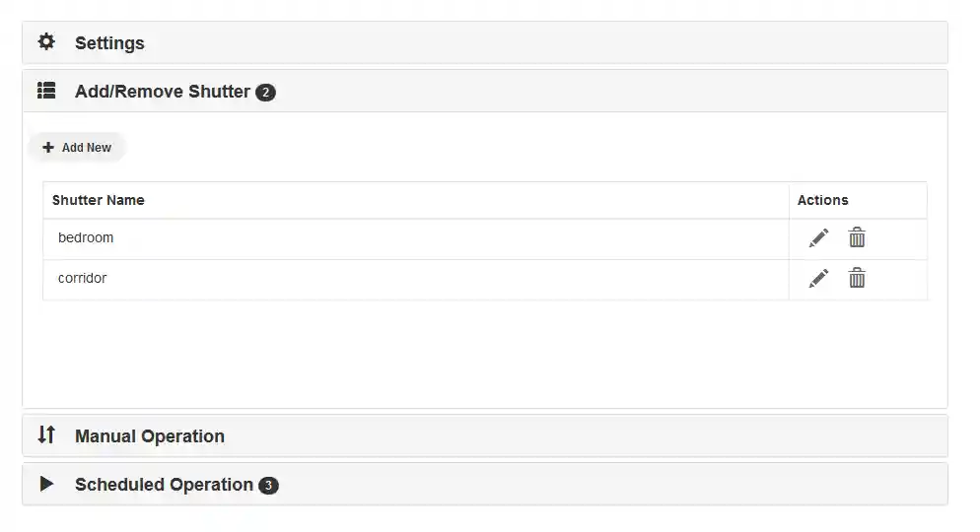The width and height of the screenshot is (980, 532).
Task: Delete the bedroom shutter using trash icon
Action: click(x=858, y=237)
